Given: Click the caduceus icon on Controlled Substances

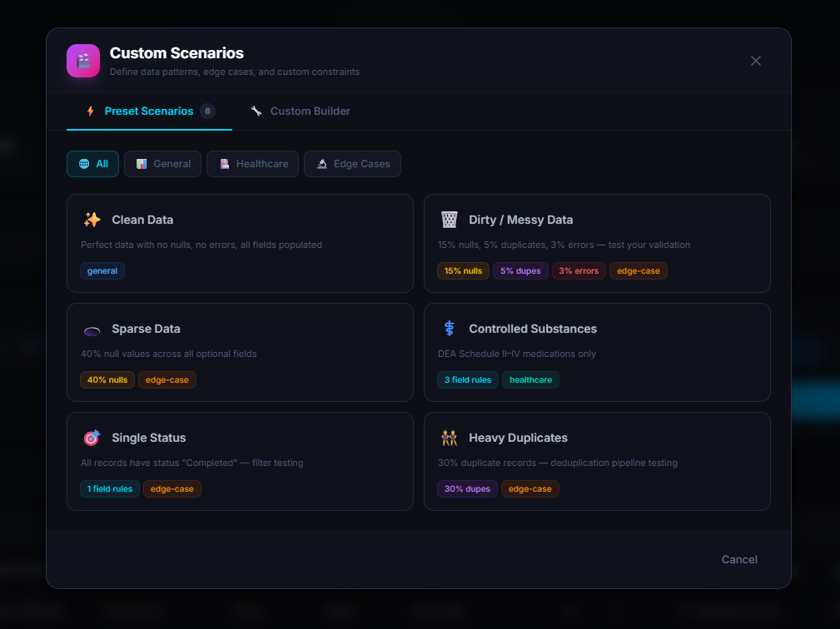Looking at the screenshot, I should click(x=448, y=329).
